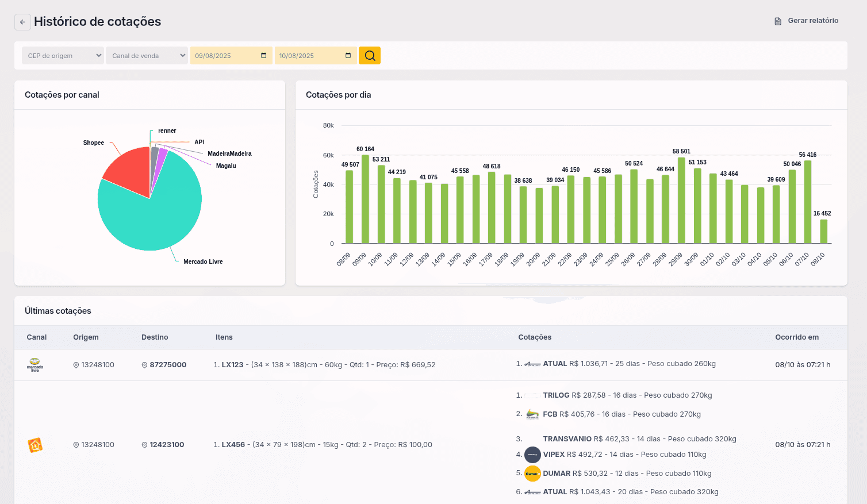The image size is (867, 504).
Task: Click the FCB R$ 405,76 quotation text
Action: point(622,414)
